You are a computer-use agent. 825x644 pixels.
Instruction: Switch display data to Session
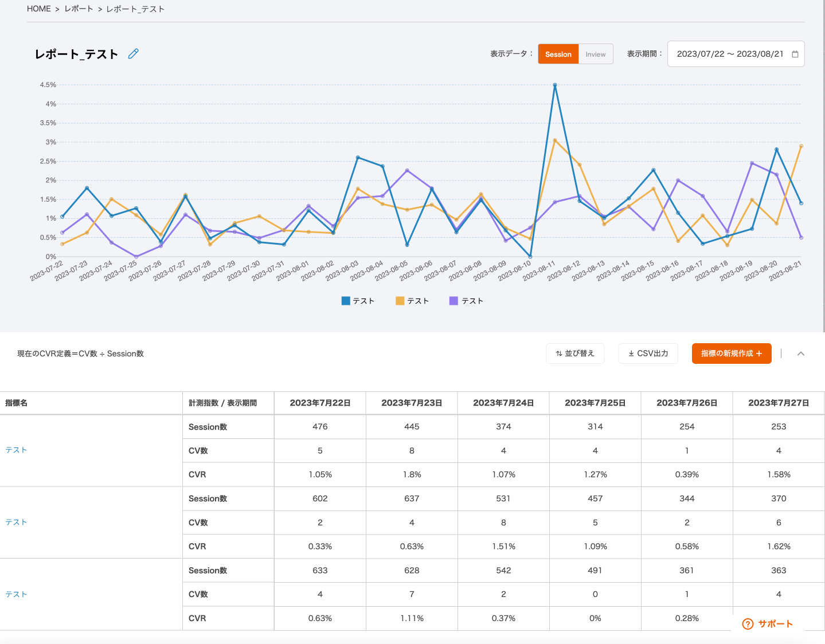click(x=558, y=54)
